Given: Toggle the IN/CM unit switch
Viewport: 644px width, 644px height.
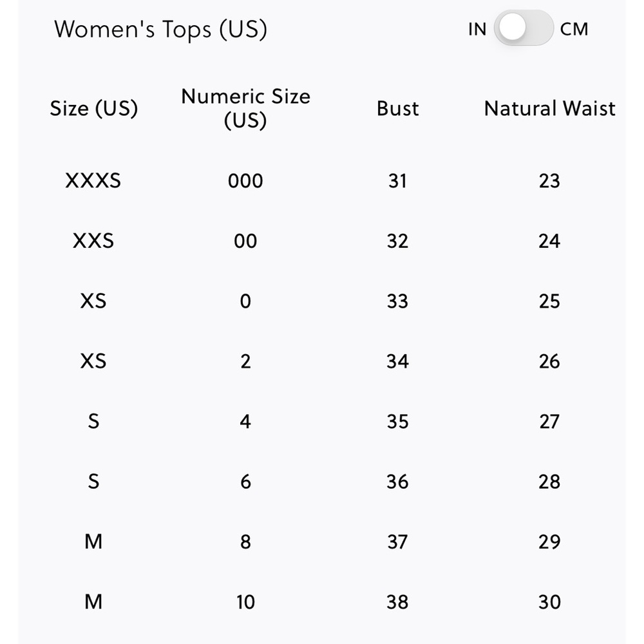Looking at the screenshot, I should pyautogui.click(x=524, y=29).
